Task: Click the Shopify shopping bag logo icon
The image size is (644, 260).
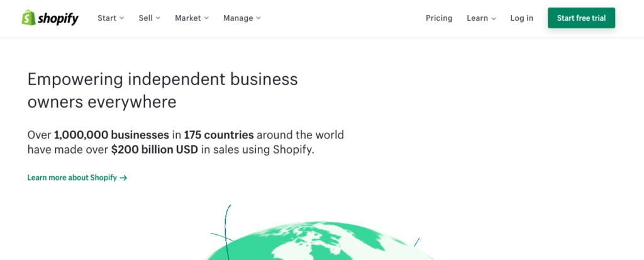Action: 29,18
